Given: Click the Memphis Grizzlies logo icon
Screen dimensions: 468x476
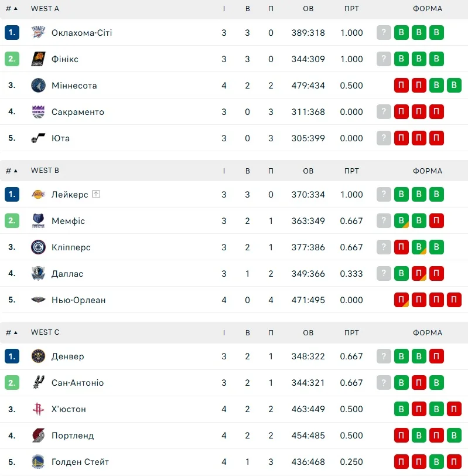Looking at the screenshot, I should point(38,221).
